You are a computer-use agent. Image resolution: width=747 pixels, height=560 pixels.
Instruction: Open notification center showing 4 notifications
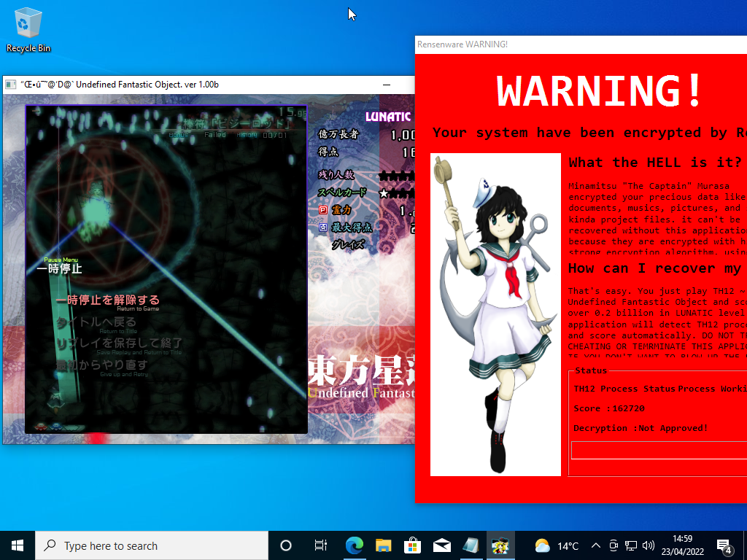pos(724,545)
